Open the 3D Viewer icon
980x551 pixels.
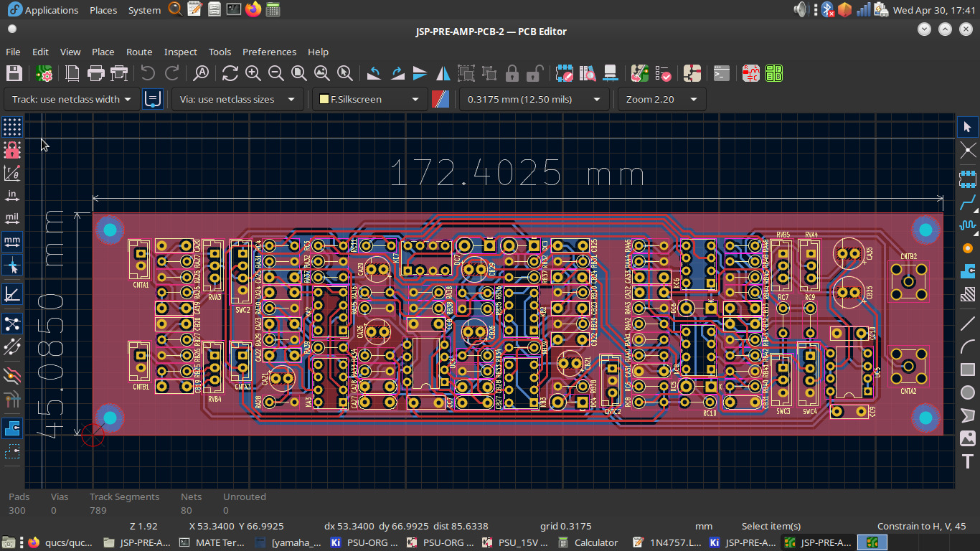click(611, 73)
